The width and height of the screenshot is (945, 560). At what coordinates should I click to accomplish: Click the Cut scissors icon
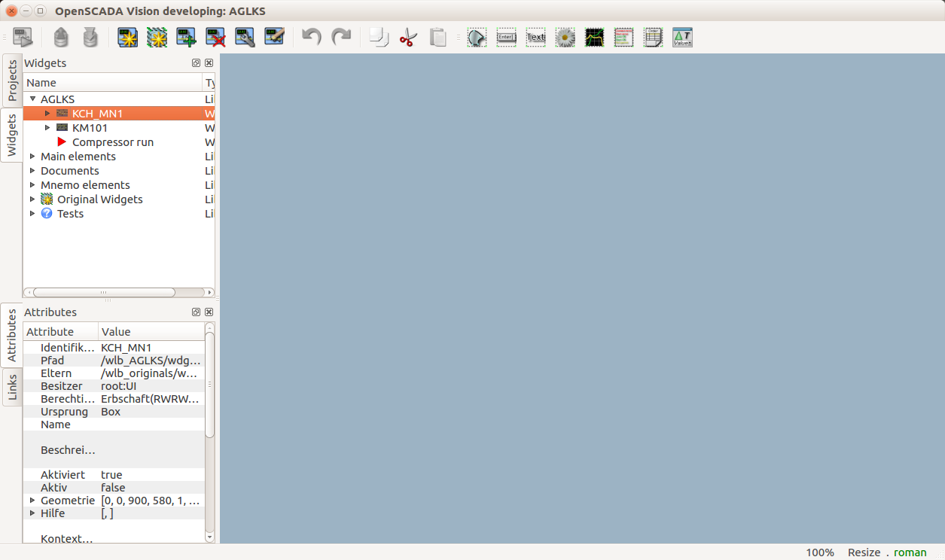point(408,37)
